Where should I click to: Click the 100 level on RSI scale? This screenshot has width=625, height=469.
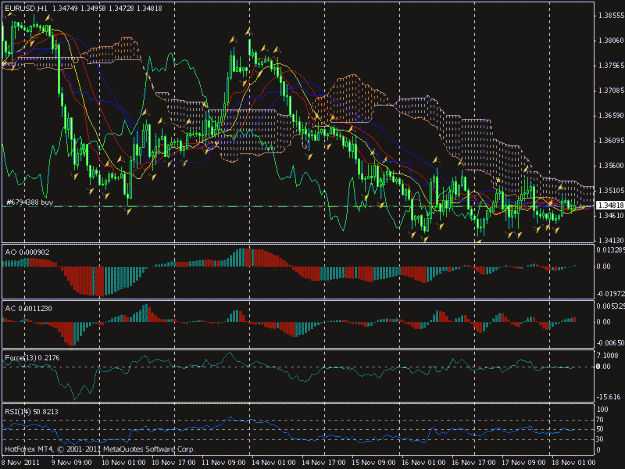[x=603, y=410]
